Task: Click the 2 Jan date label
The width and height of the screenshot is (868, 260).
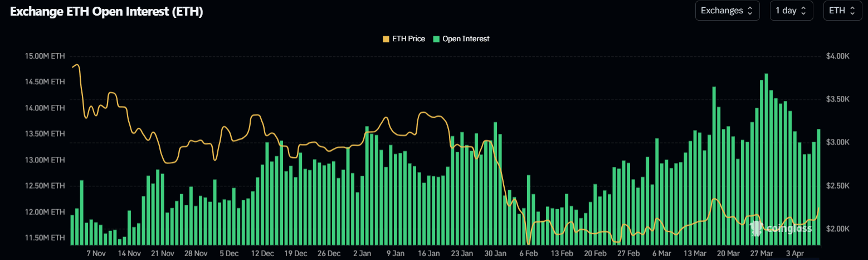Action: [362, 253]
